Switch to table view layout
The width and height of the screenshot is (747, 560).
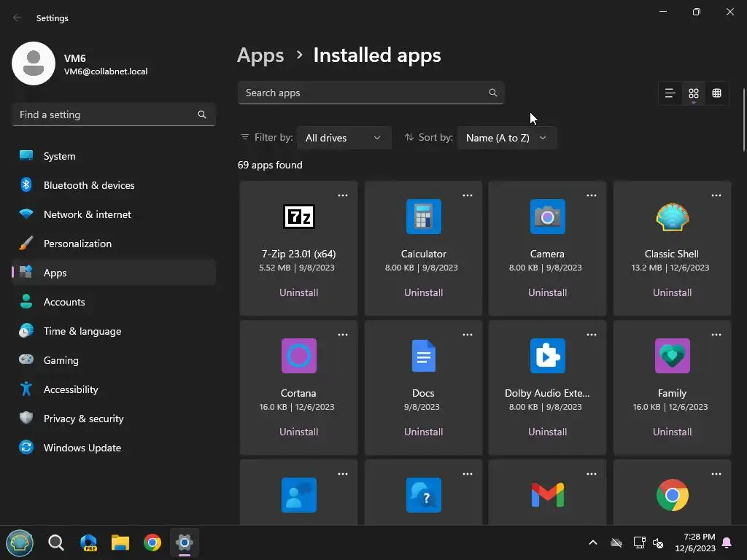point(716,93)
